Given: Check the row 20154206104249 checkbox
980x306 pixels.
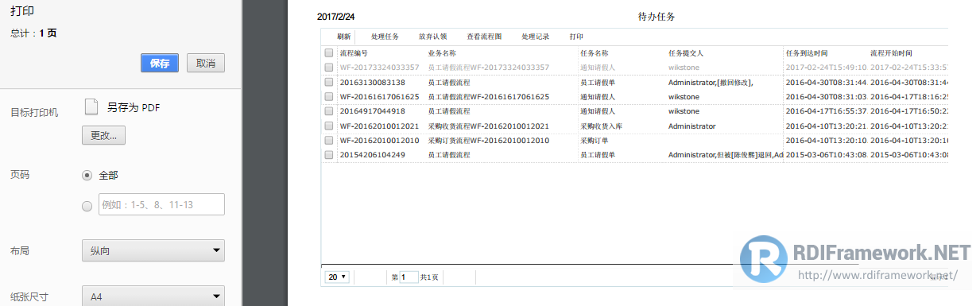Looking at the screenshot, I should pos(329,154).
